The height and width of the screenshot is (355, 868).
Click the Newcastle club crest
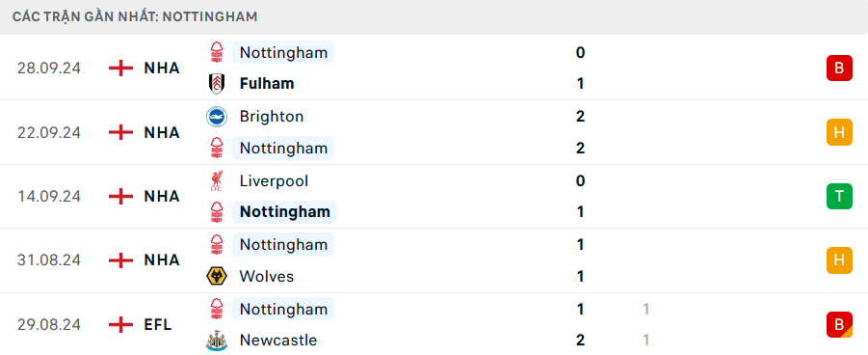click(217, 340)
